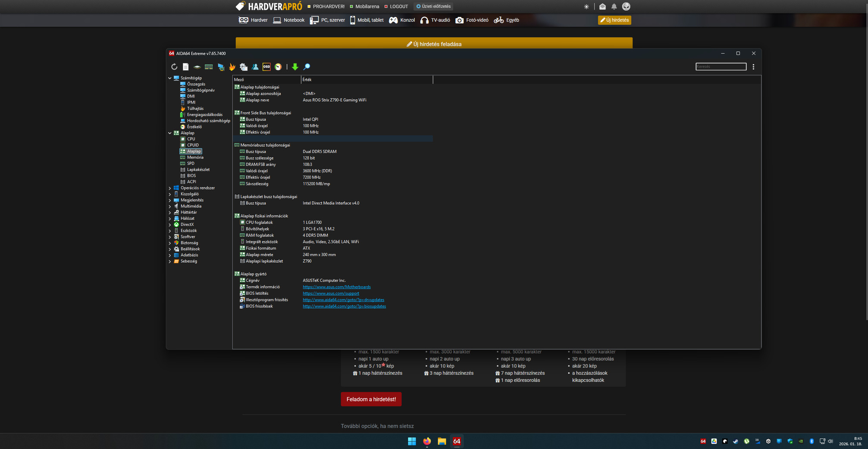Focus the Keresés search field in AIDA64
The height and width of the screenshot is (449, 868).
(721, 66)
